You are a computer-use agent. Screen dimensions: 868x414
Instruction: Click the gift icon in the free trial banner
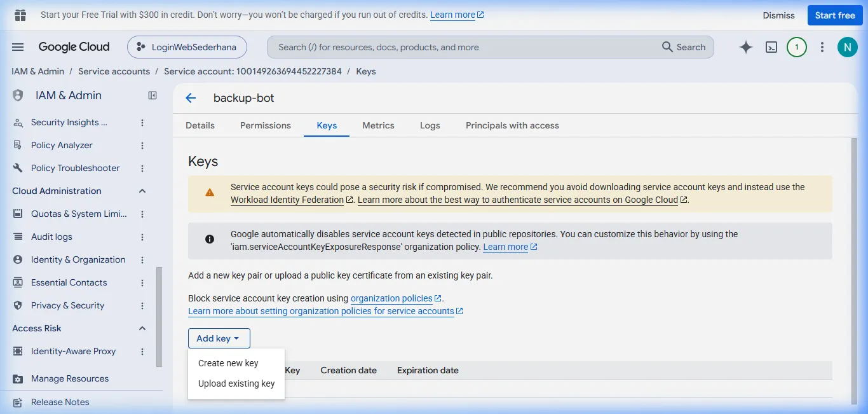[20, 15]
